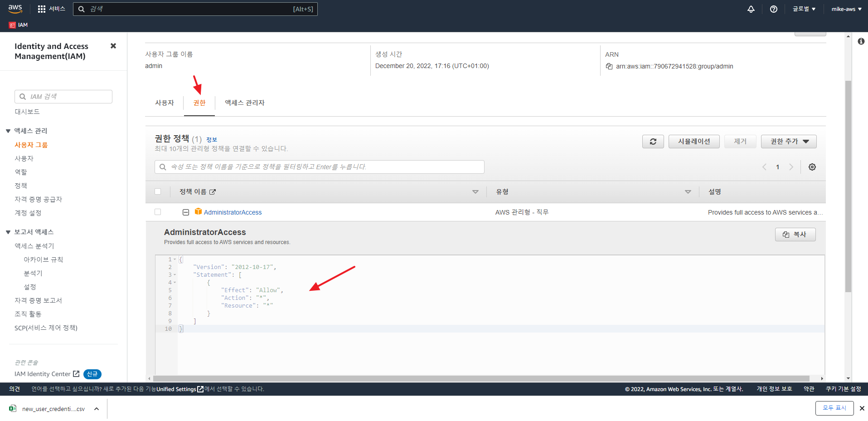The height and width of the screenshot is (421, 868).
Task: Open the notifications bell
Action: pos(751,9)
